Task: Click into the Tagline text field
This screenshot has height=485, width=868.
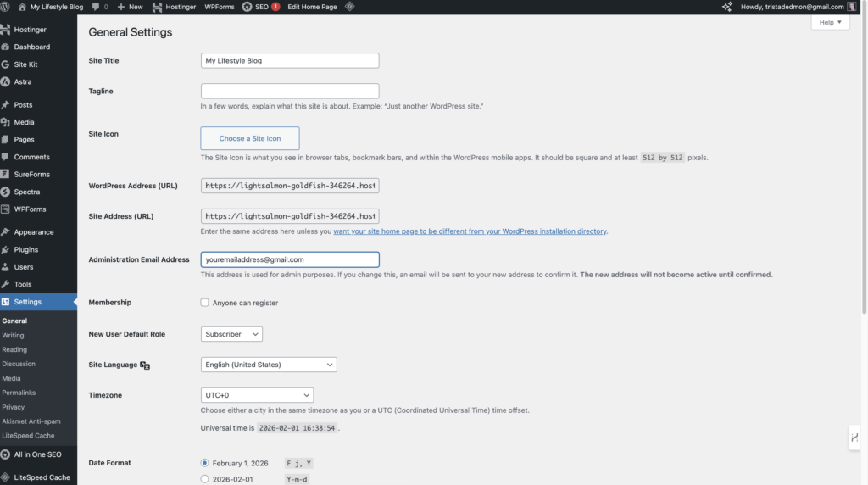Action: point(290,91)
